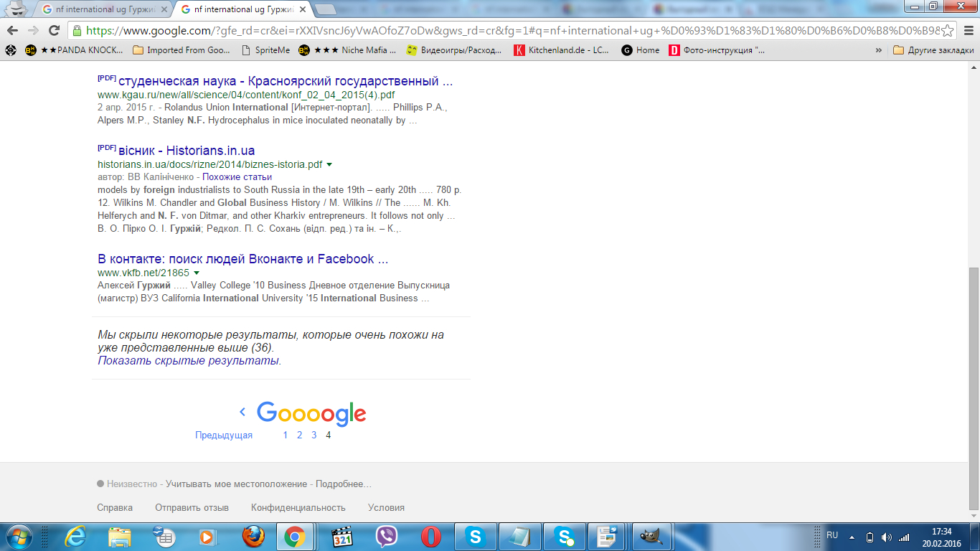
Task: Open the студенческая наука search result
Action: click(286, 81)
